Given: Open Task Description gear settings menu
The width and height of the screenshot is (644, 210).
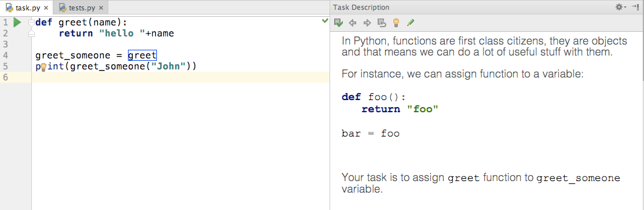Looking at the screenshot, I should 621,7.
